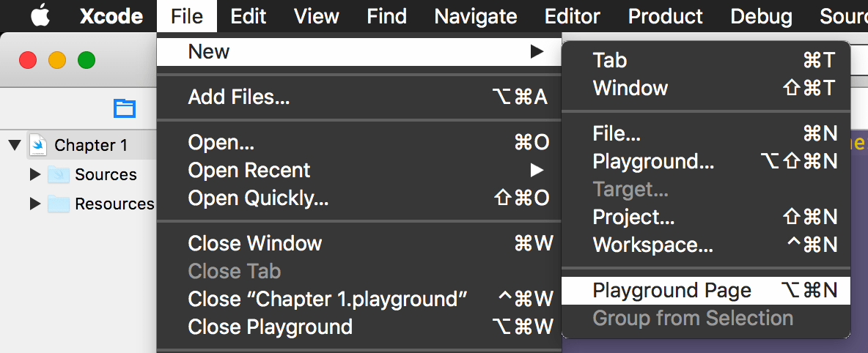Collapse the Chapter 1 disclosure triangle
The image size is (868, 353).
14,145
